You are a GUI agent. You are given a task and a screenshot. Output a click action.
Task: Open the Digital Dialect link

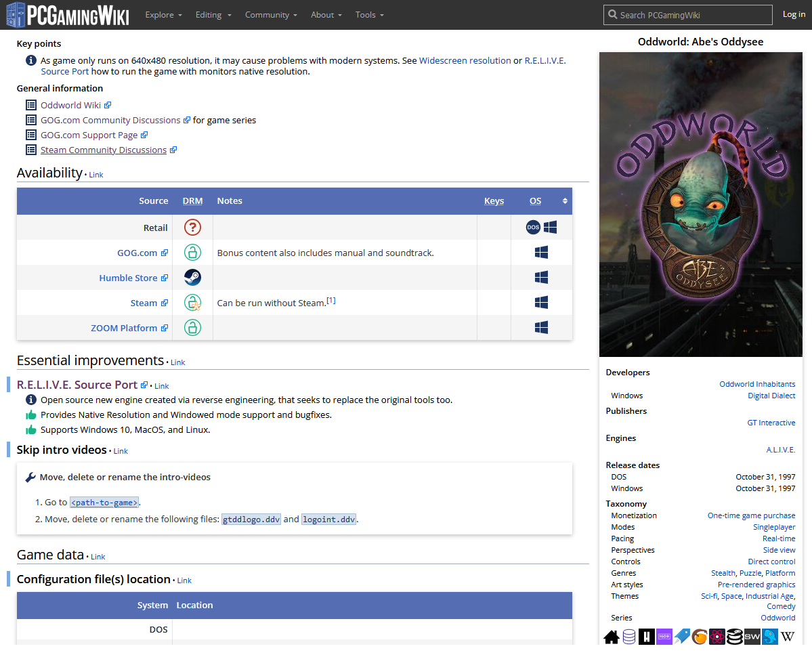click(x=771, y=396)
